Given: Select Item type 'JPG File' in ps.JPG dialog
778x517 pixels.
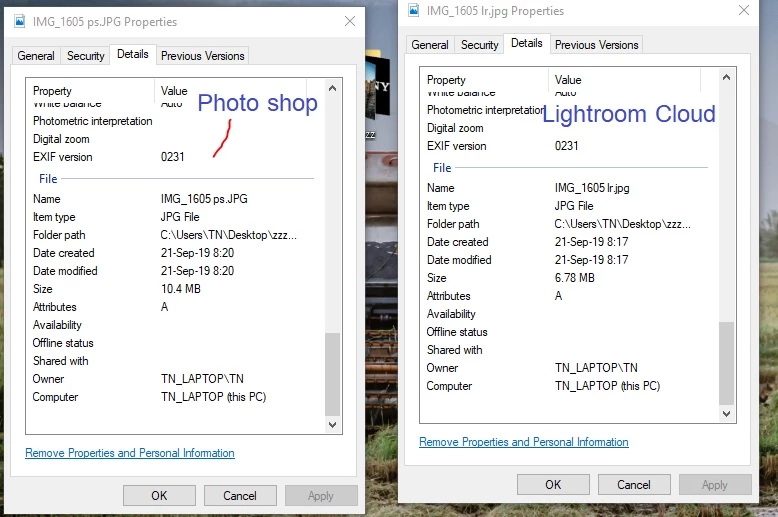Looking at the screenshot, I should coord(180,217).
